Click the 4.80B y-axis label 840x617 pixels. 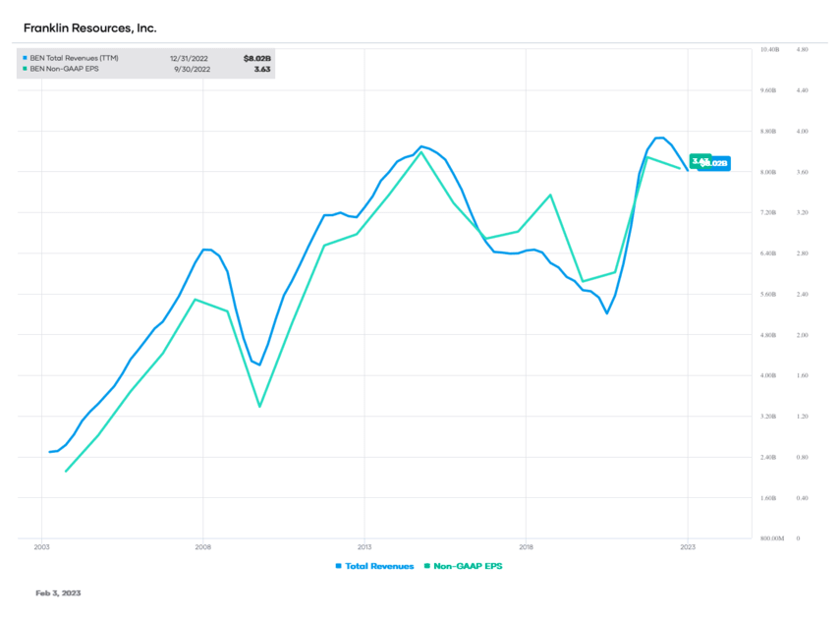[x=768, y=335]
